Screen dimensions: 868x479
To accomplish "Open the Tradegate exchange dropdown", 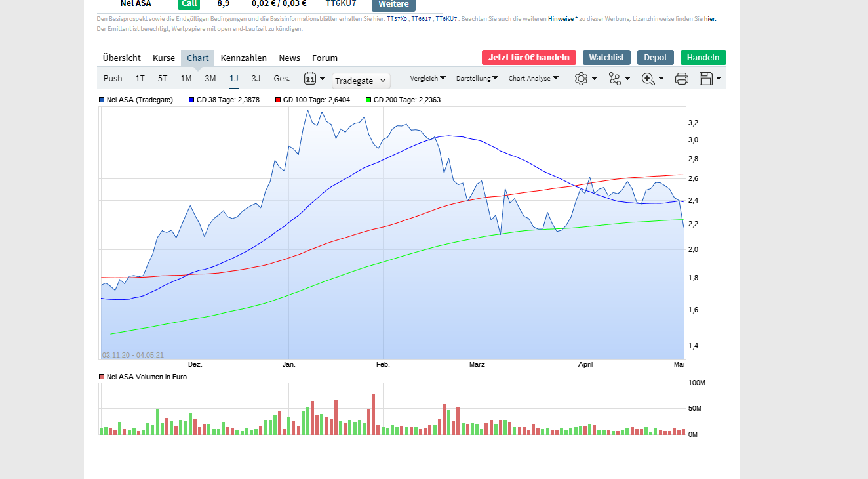I will [361, 81].
